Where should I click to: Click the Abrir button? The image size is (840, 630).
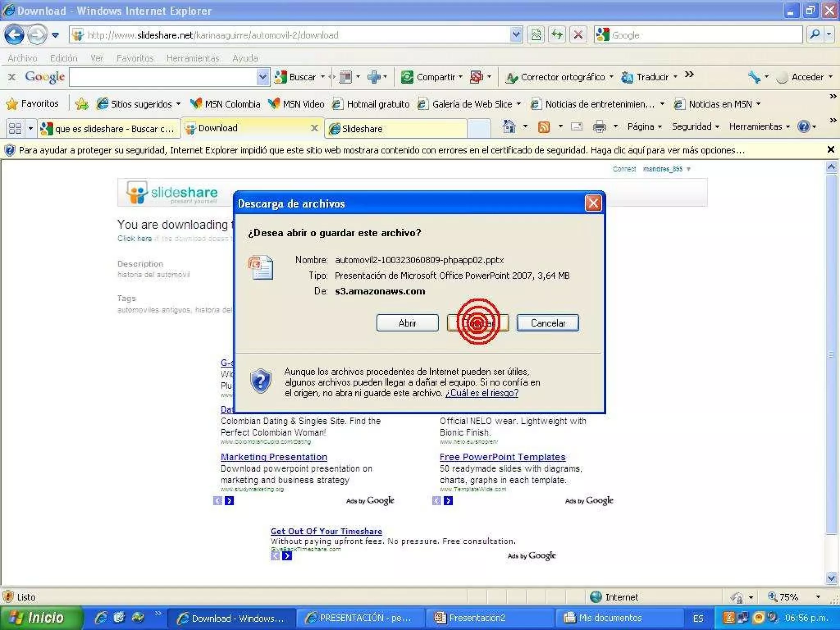click(x=407, y=323)
